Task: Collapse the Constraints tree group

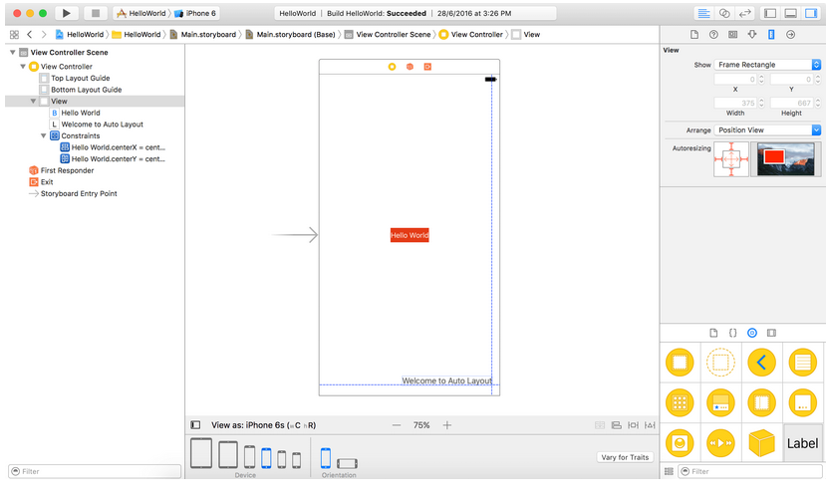Action: pos(44,135)
